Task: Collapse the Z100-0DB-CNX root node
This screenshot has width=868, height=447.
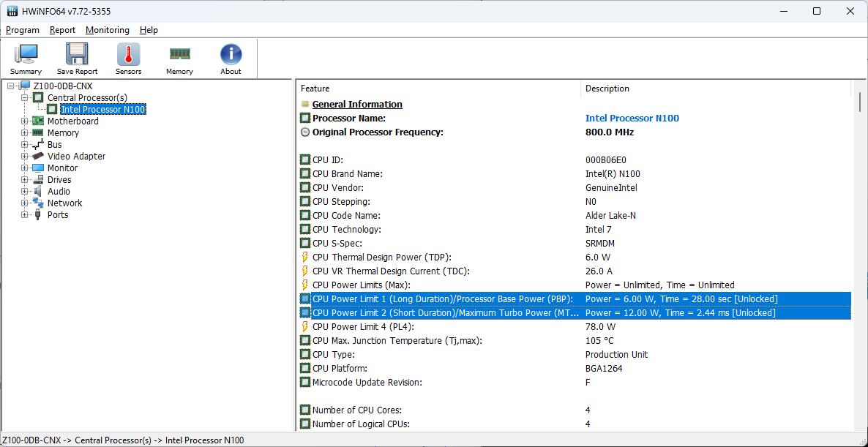Action: [11, 86]
